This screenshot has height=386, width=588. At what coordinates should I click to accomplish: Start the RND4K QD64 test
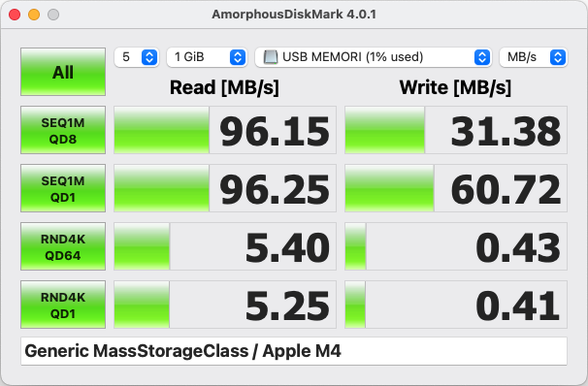coord(63,246)
